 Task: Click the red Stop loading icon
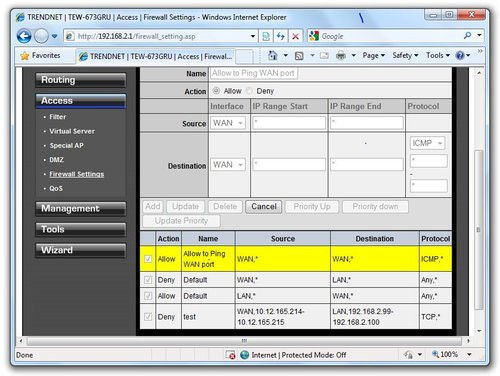pyautogui.click(x=295, y=36)
